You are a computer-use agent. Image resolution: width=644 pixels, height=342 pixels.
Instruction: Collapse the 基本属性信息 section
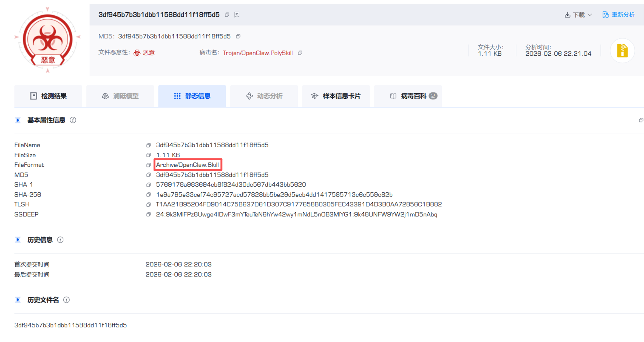pyautogui.click(x=18, y=120)
